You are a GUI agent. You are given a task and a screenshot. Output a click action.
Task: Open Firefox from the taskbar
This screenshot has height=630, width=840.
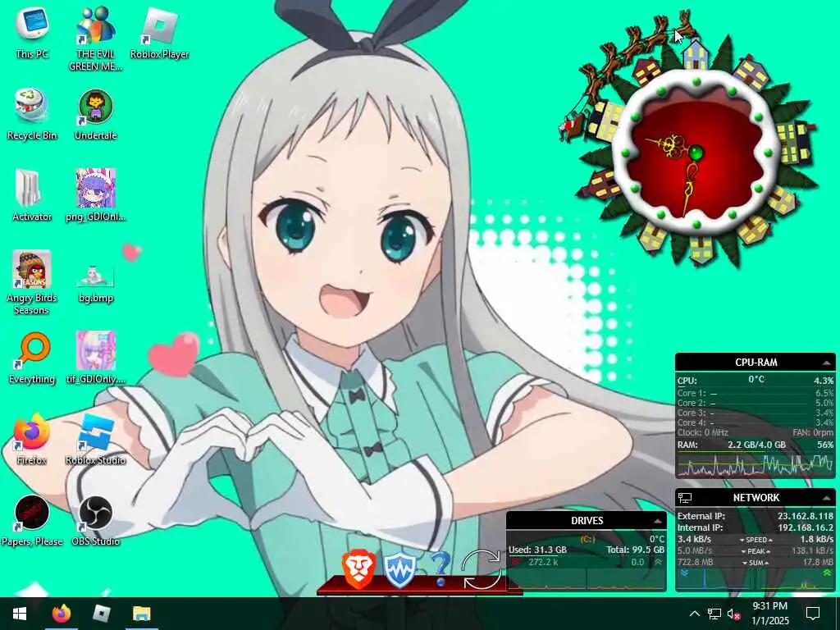click(x=61, y=614)
